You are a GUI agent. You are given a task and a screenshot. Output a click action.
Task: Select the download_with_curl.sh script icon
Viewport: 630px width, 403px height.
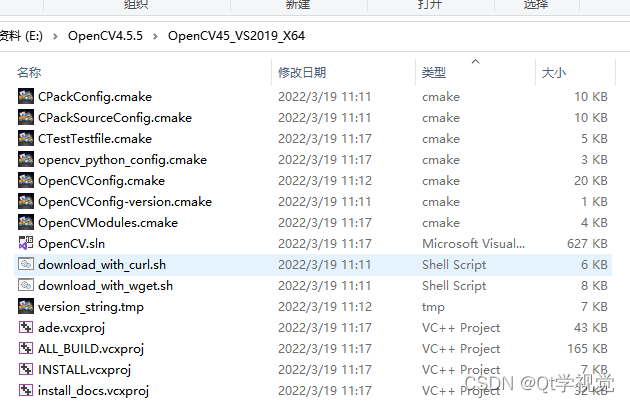click(26, 264)
